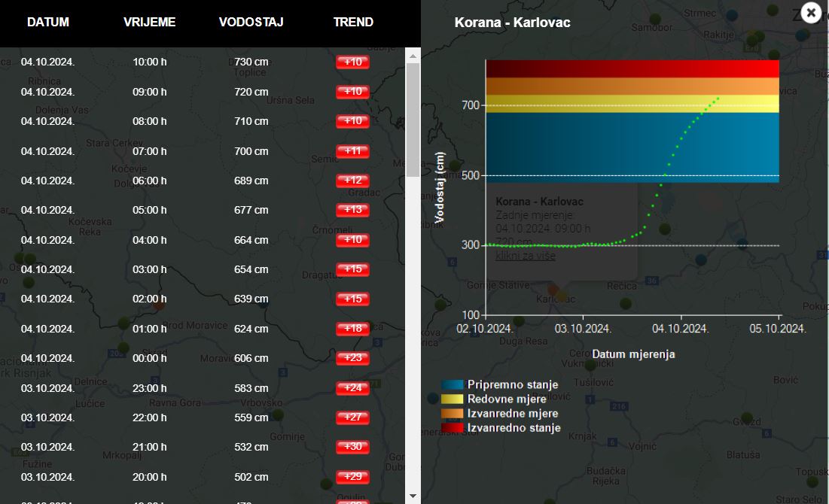Click the +18 trend badge at 01:00 h
Screen dimensions: 829x504
click(x=352, y=329)
